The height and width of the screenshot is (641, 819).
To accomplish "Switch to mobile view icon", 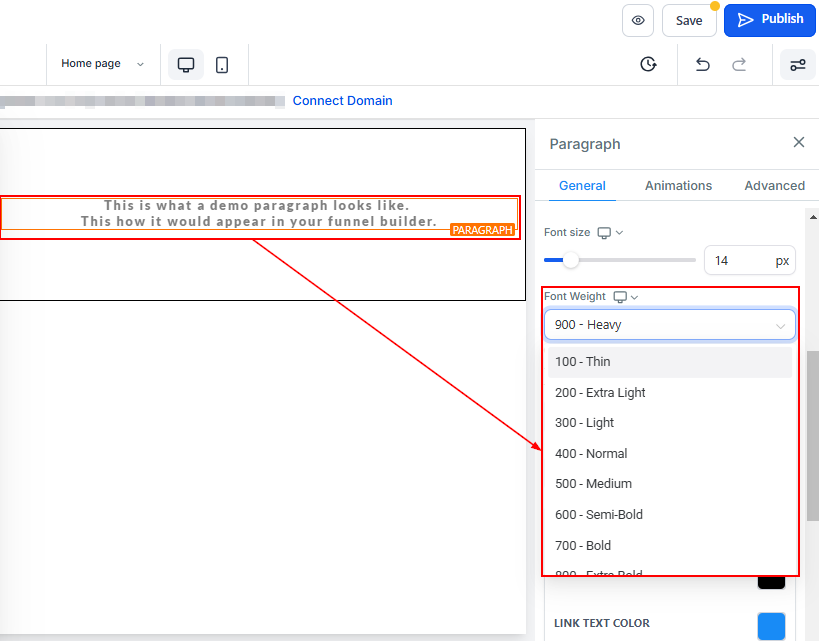I will pos(222,64).
